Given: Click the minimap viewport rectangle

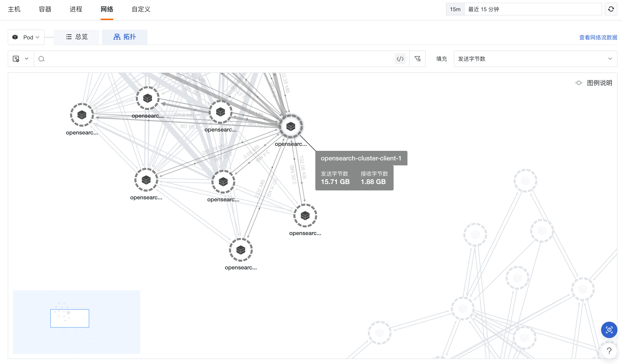Looking at the screenshot, I should pos(70,318).
